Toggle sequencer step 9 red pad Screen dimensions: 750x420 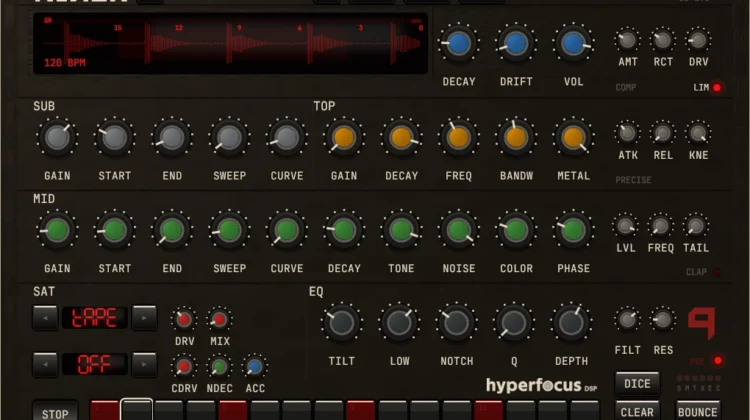361,411
